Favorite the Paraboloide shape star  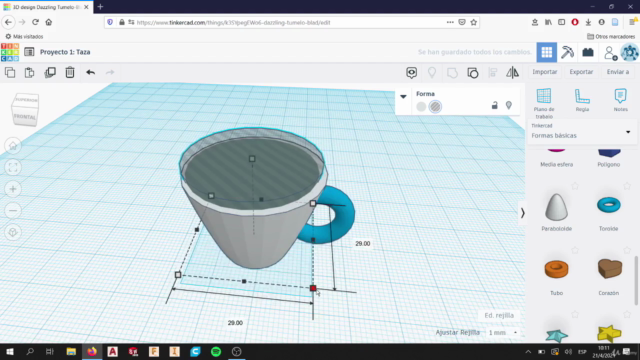575,186
